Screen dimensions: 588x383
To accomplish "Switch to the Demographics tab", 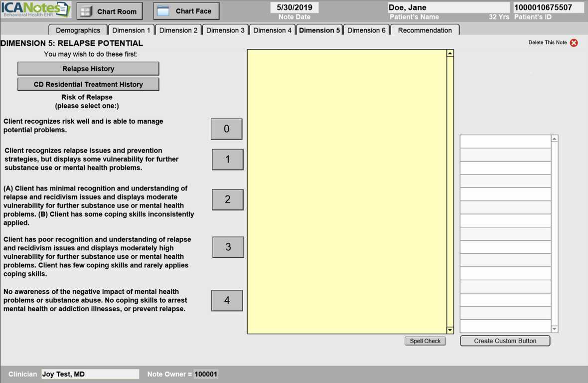I will 78,30.
